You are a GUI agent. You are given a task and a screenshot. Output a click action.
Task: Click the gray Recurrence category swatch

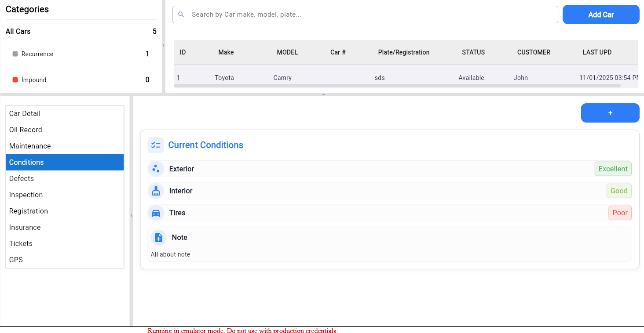[15, 54]
